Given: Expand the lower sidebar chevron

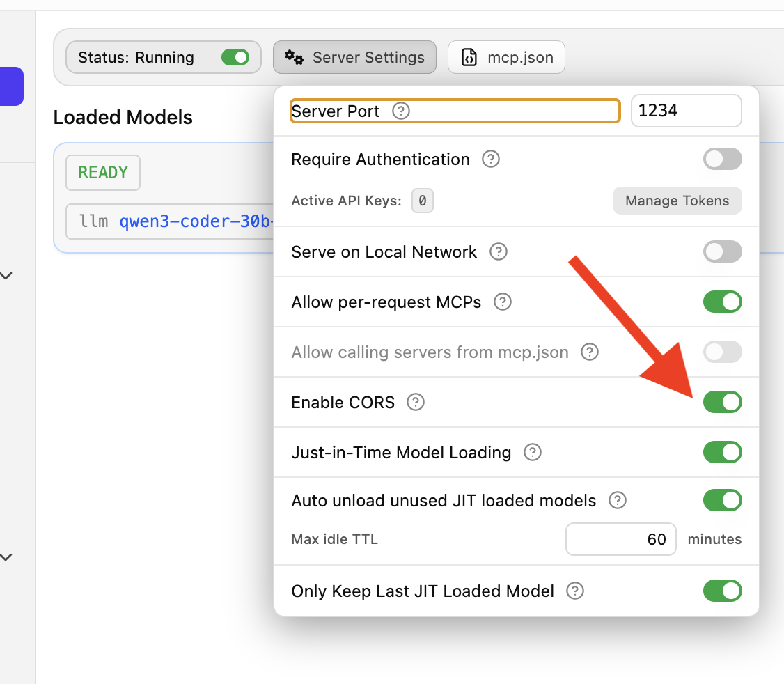Looking at the screenshot, I should point(6,557).
